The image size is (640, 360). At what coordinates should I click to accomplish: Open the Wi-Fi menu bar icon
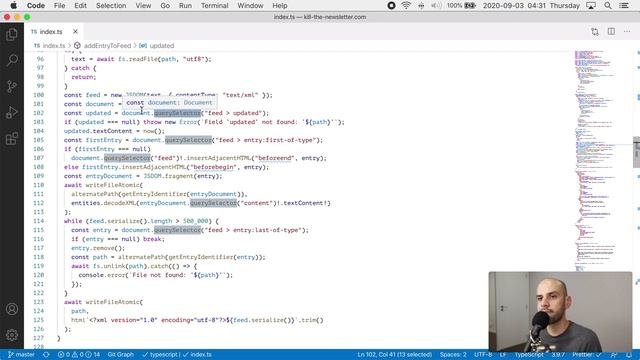coord(406,5)
